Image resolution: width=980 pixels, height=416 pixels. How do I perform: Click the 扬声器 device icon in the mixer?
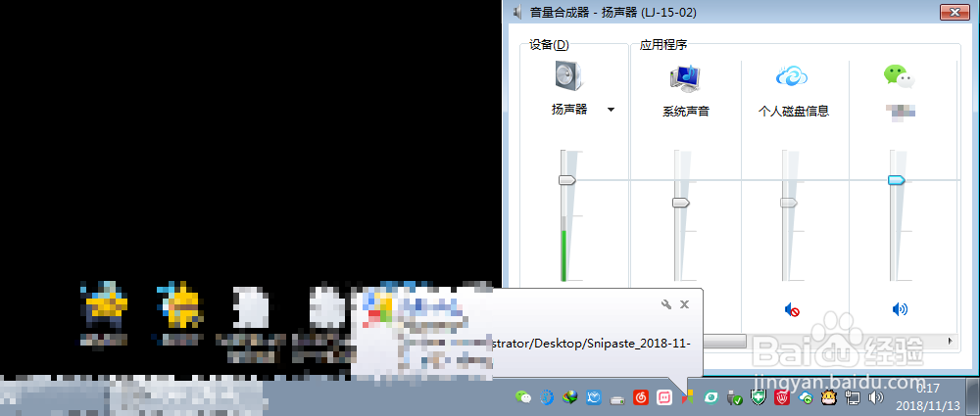click(x=568, y=76)
